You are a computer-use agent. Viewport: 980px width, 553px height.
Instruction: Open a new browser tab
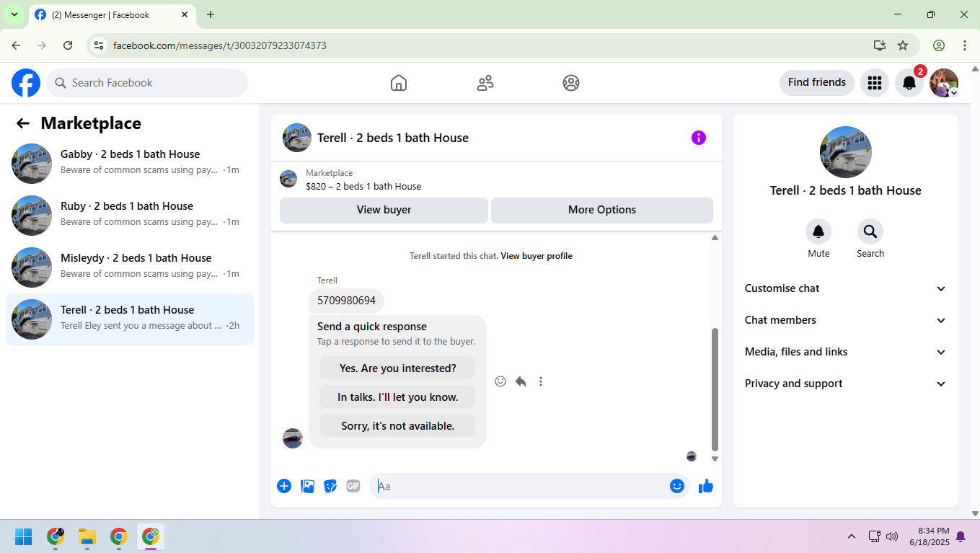point(211,14)
